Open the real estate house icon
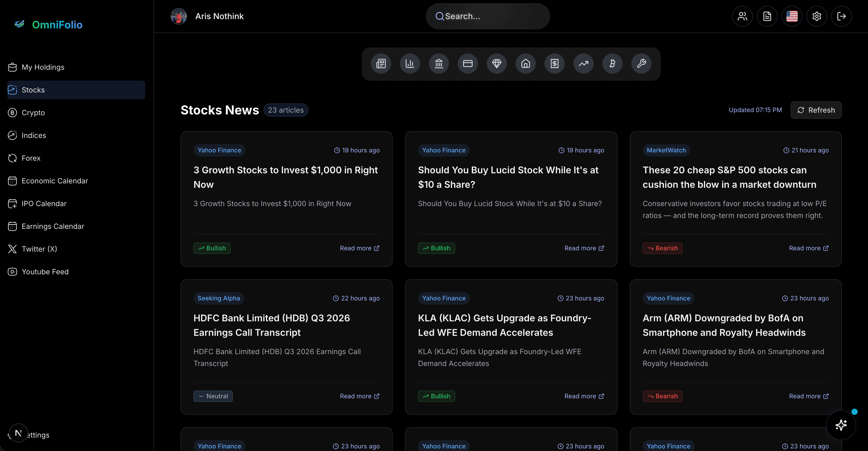The height and width of the screenshot is (451, 868). (x=525, y=63)
